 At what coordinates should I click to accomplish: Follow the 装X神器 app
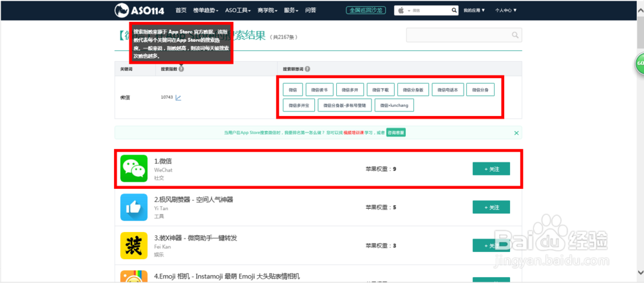click(491, 245)
